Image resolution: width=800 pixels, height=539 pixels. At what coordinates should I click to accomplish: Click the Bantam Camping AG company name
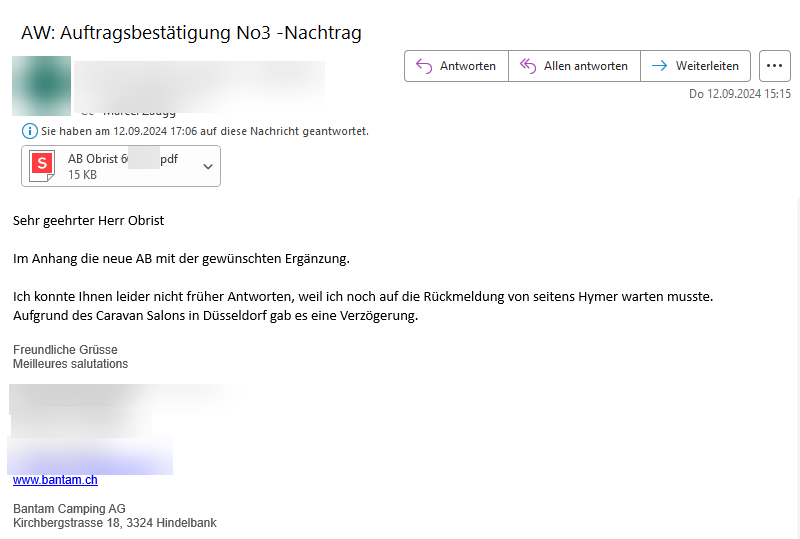coord(69,509)
